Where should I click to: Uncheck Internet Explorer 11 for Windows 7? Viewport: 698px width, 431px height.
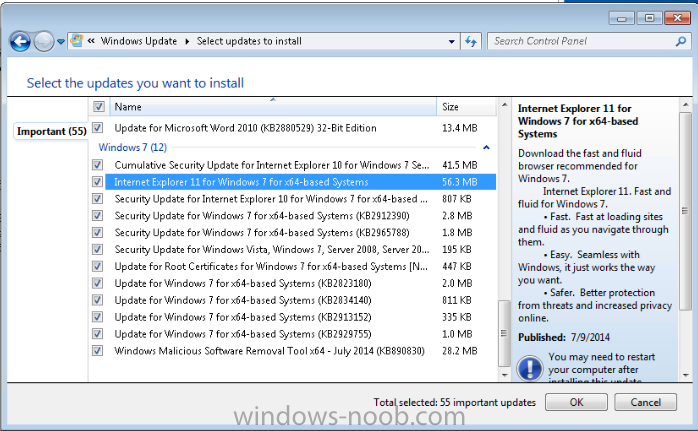coord(97,182)
